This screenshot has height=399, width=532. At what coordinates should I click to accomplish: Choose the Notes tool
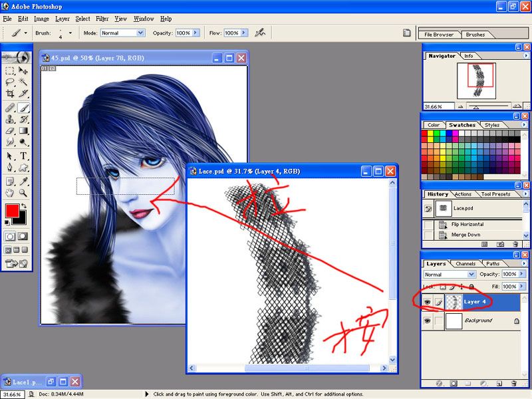click(x=10, y=182)
